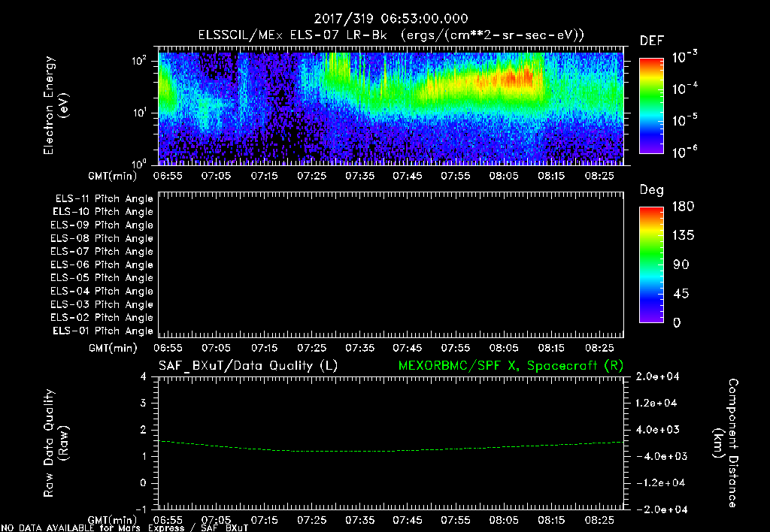Select the ELS-04 Pitch Angle row label

click(102, 291)
